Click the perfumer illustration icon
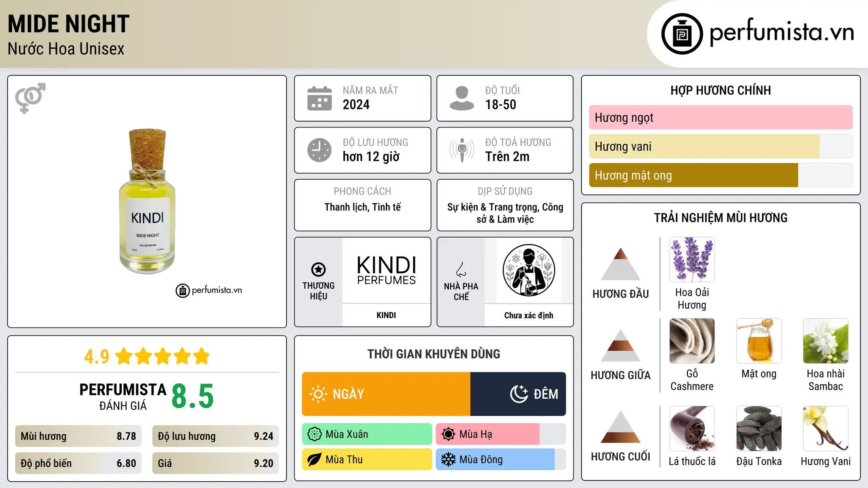Image resolution: width=868 pixels, height=488 pixels. pyautogui.click(x=529, y=270)
